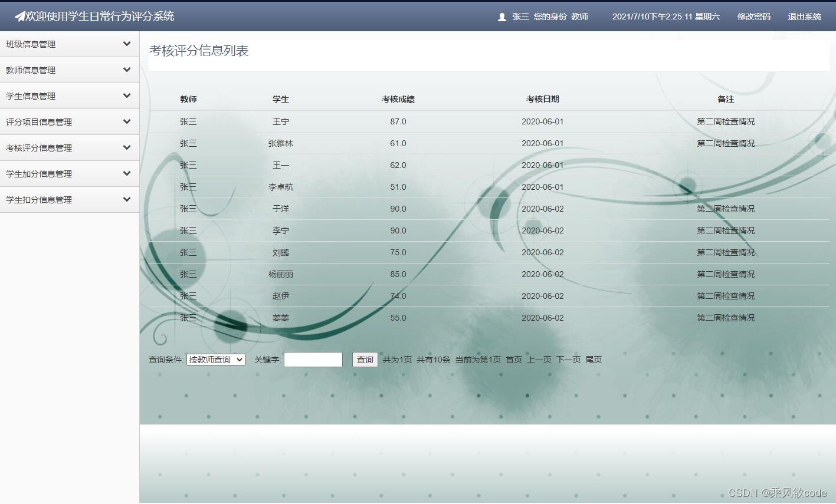
Task: Jump to 尾页 last page
Action: point(594,359)
